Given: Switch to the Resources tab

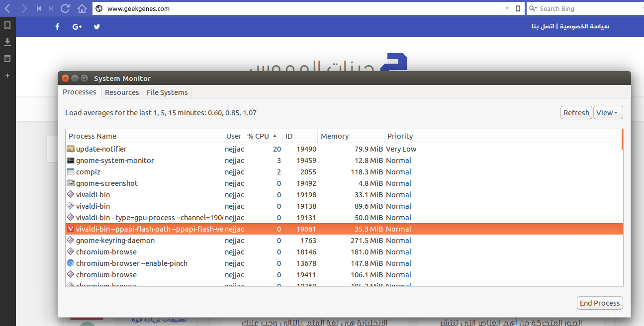Looking at the screenshot, I should [x=122, y=92].
